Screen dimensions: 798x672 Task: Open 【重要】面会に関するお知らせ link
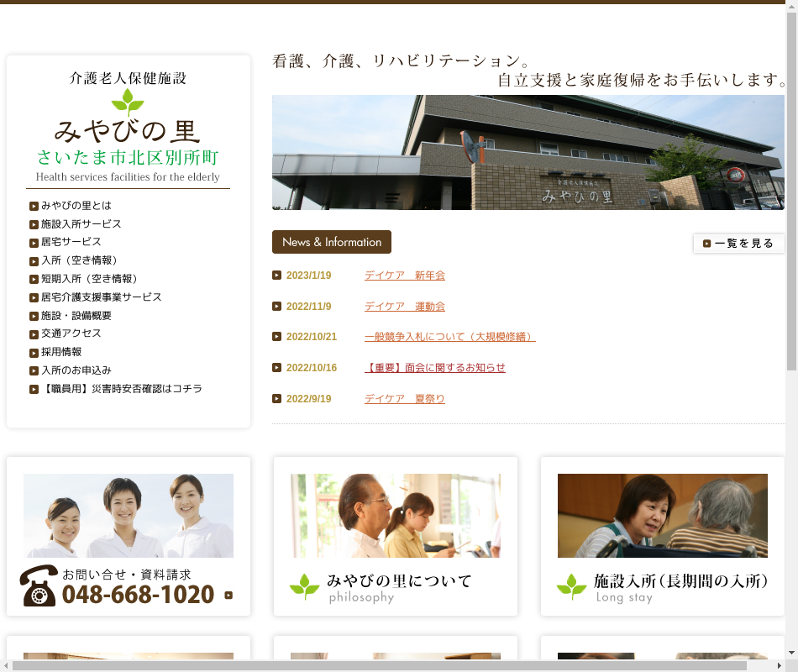[434, 368]
